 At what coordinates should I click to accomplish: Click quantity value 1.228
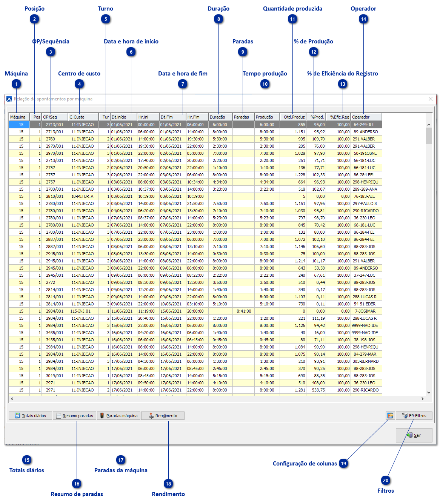point(293,175)
